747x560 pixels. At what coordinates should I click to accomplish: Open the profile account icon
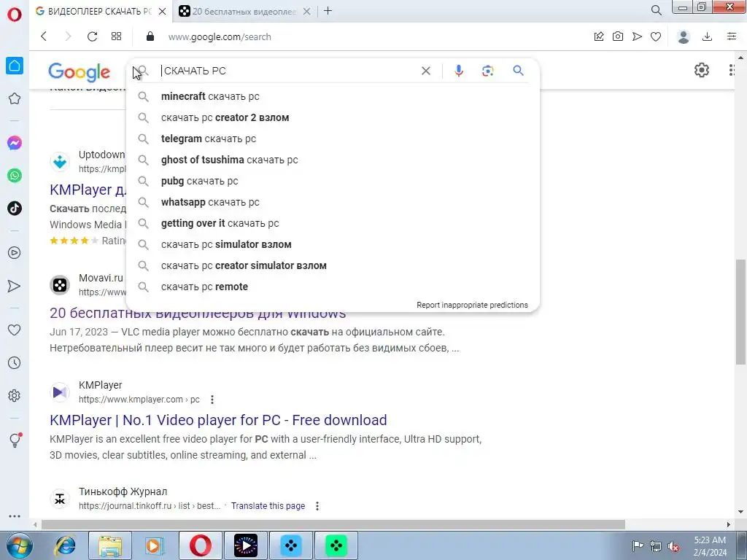point(684,36)
